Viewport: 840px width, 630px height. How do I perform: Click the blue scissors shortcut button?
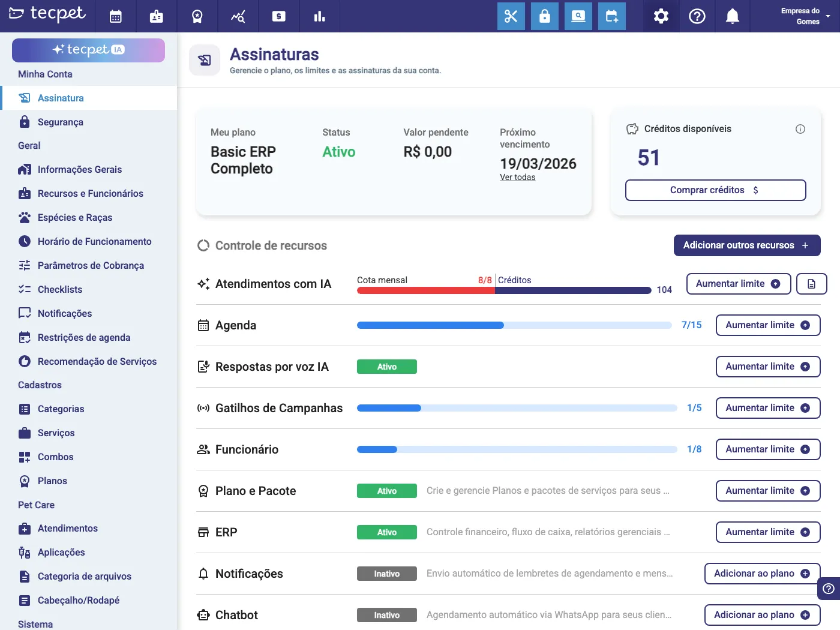coord(511,16)
